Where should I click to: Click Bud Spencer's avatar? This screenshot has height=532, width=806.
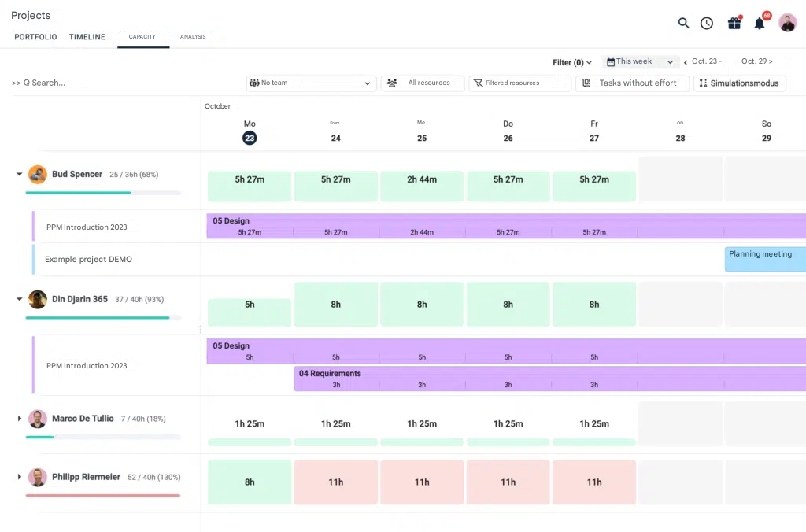coord(38,174)
